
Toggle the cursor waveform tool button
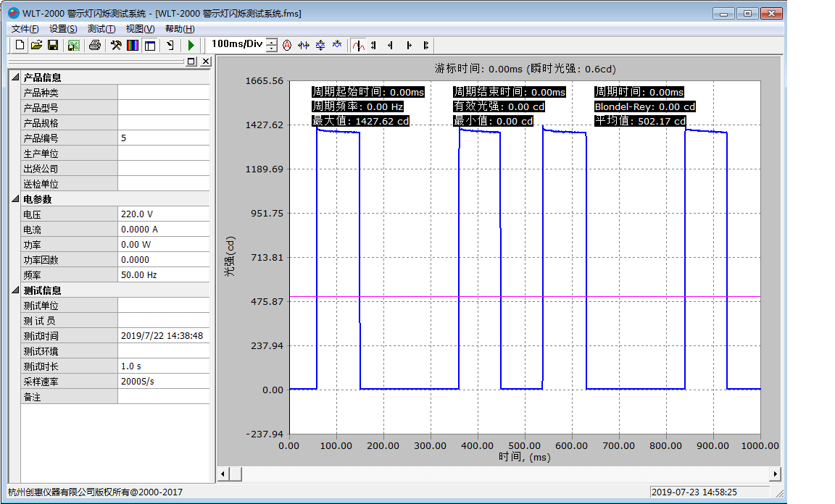[x=358, y=45]
